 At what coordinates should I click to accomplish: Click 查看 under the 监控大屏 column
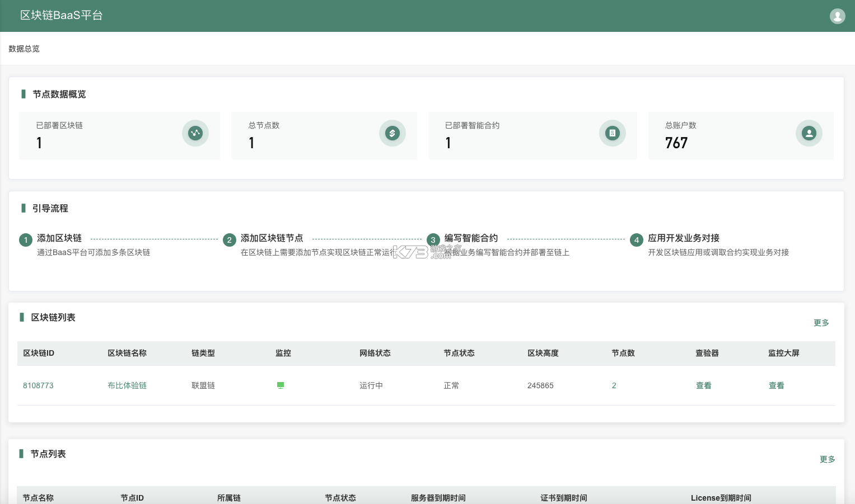click(777, 385)
